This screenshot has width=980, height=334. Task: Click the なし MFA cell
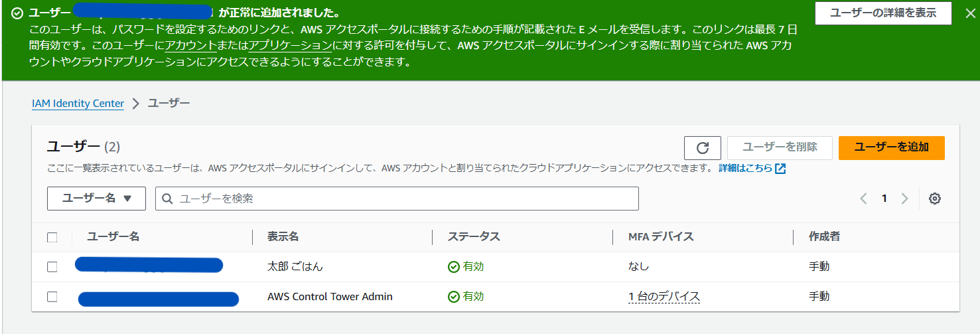click(638, 267)
